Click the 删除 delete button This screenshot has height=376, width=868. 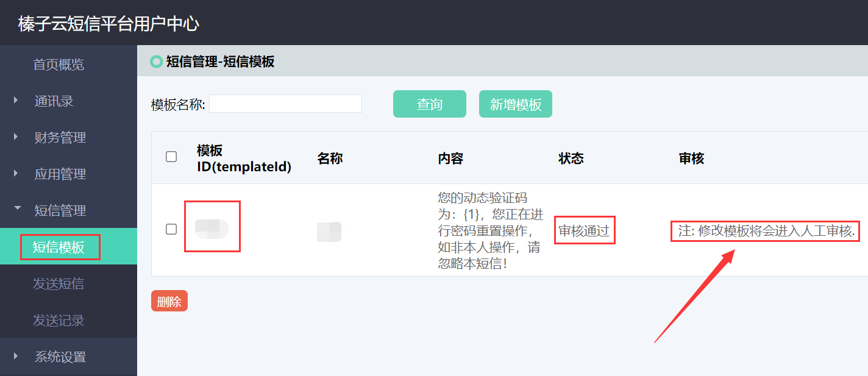click(x=169, y=300)
